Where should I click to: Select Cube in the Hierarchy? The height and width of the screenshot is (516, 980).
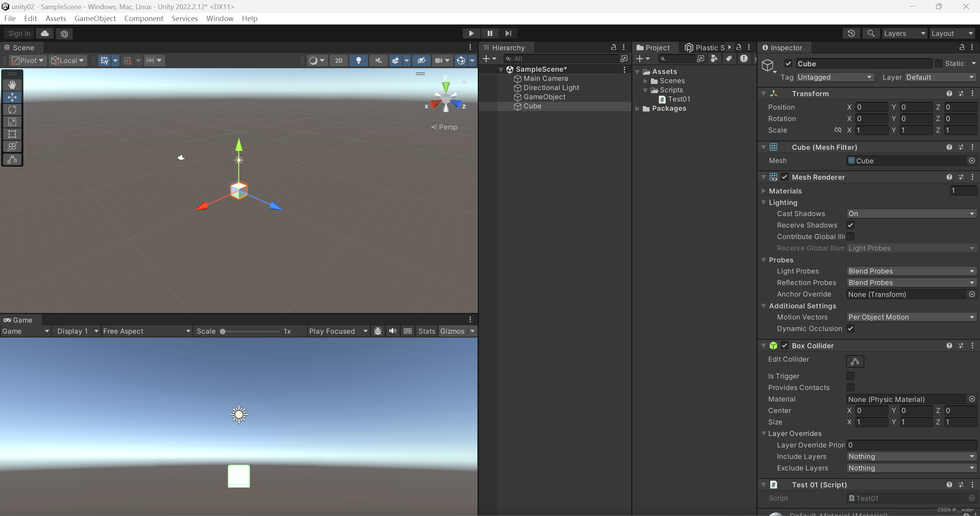click(x=533, y=106)
